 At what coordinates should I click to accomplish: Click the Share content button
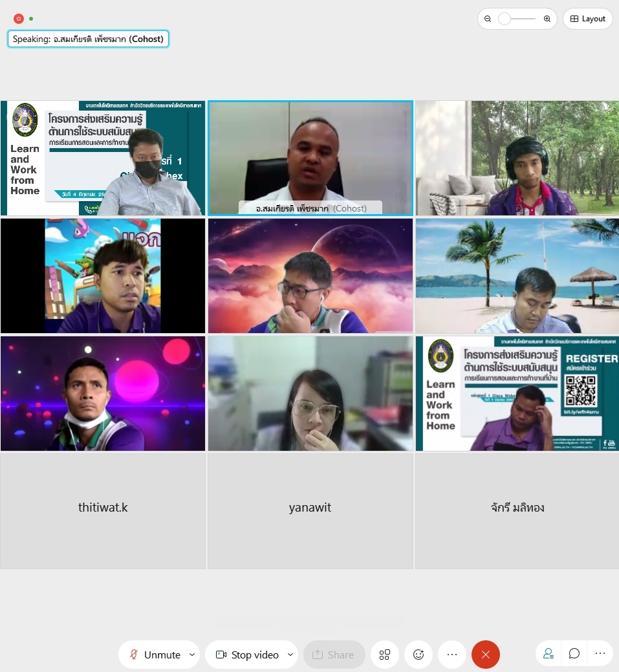[334, 655]
